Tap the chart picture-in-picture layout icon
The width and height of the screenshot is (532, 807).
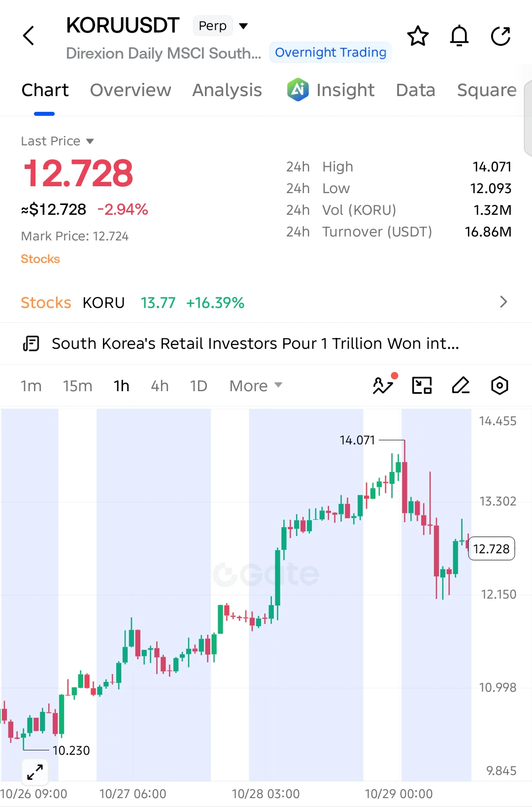(422, 385)
